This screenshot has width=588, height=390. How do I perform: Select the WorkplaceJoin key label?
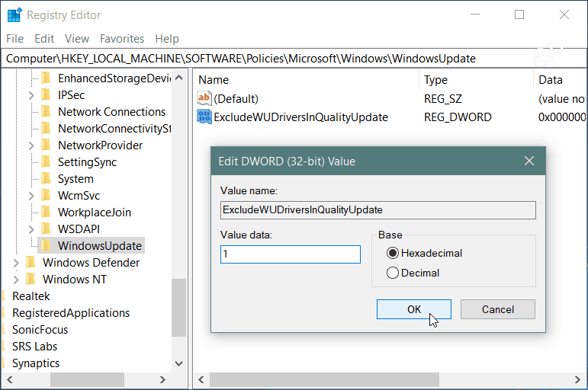click(95, 213)
